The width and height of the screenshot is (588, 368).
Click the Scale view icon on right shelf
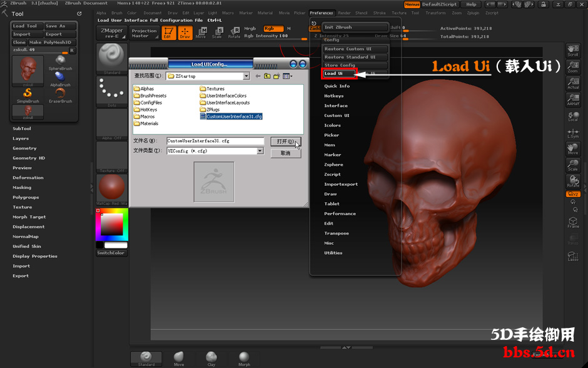573,165
